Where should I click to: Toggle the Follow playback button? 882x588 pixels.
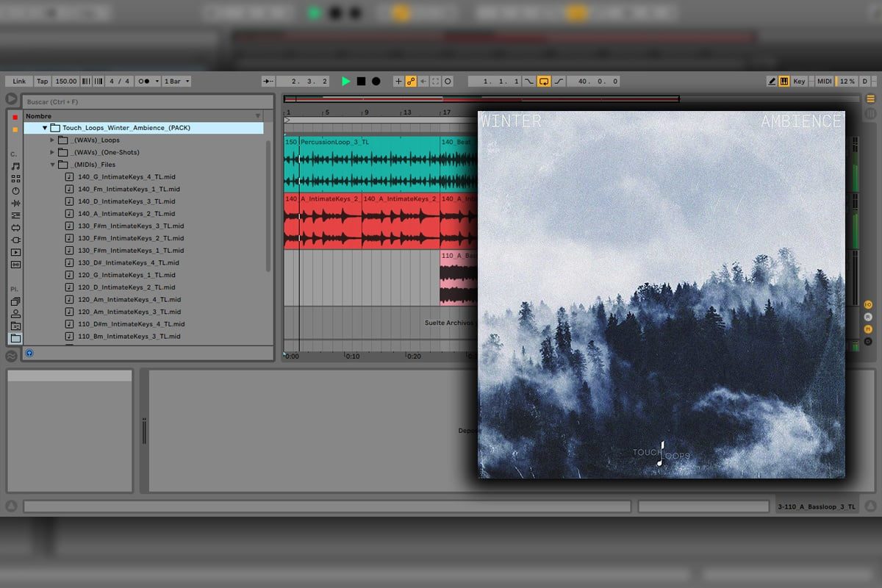pyautogui.click(x=268, y=82)
